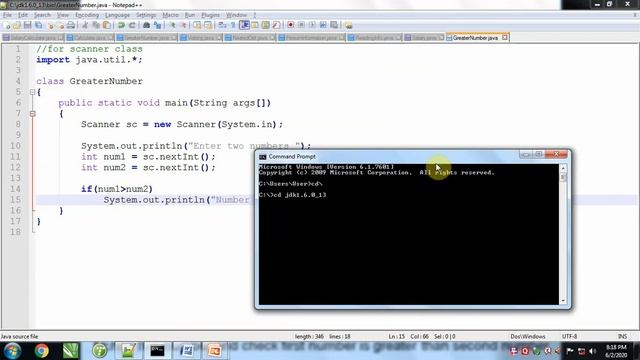
Task: Toggle synchronized vertical scrolling icon
Action: point(197,25)
